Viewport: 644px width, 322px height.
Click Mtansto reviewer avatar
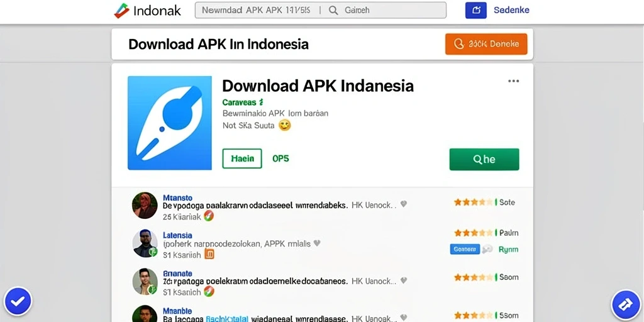[x=145, y=206]
